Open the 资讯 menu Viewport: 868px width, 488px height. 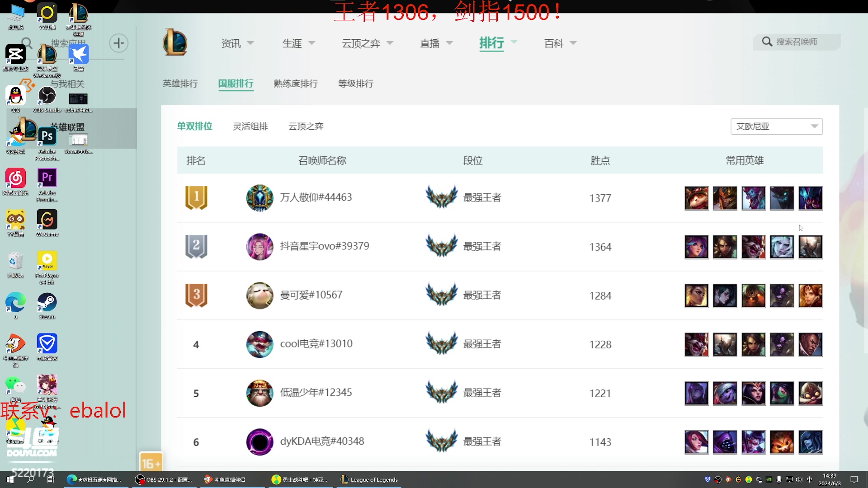coord(231,43)
